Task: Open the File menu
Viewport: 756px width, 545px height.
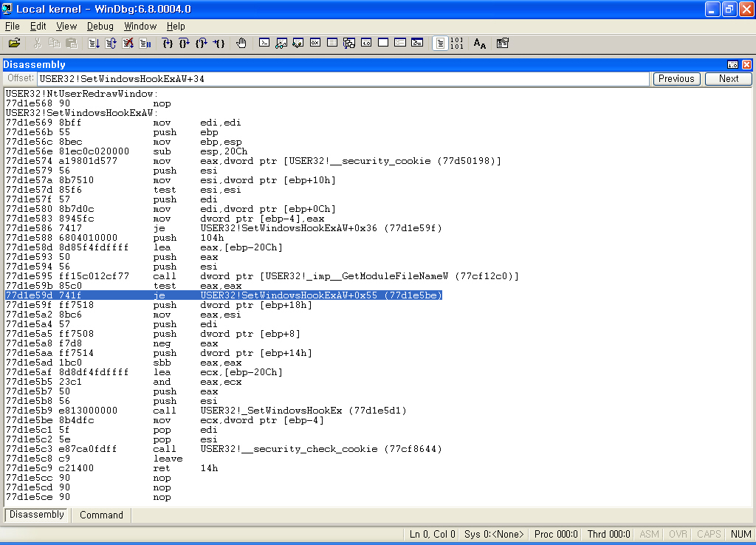Action: pos(12,26)
